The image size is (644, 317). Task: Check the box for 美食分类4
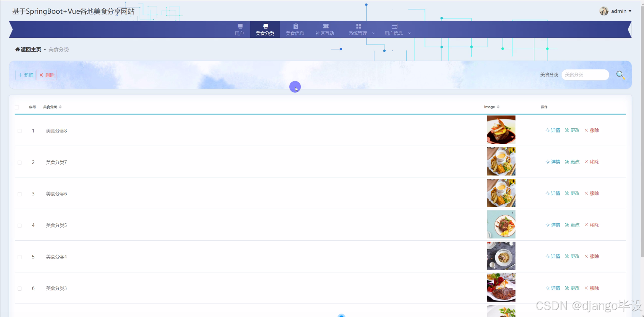pos(20,257)
